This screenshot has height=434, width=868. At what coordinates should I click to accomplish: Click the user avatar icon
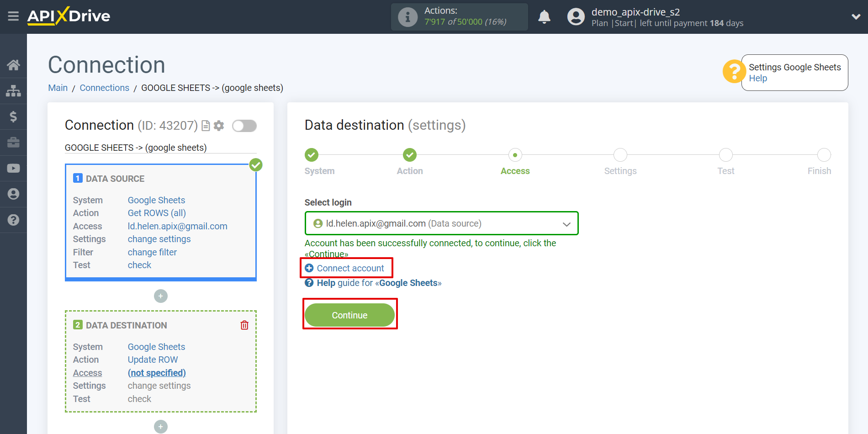576,17
